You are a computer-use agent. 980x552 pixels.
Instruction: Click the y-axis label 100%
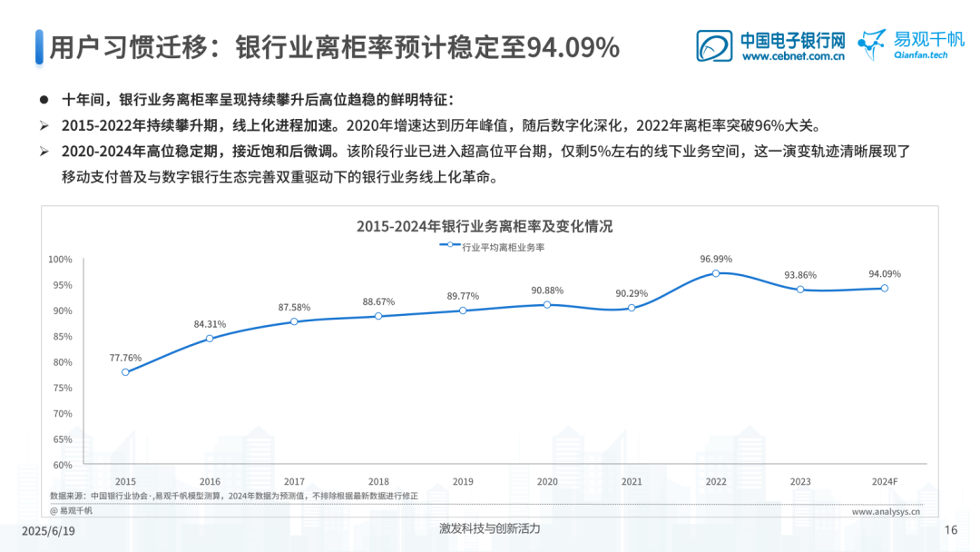click(60, 260)
